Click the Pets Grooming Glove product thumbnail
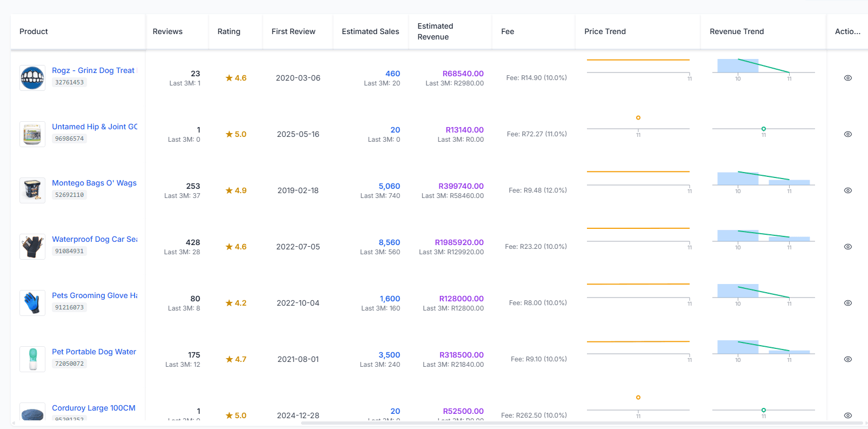 click(32, 303)
